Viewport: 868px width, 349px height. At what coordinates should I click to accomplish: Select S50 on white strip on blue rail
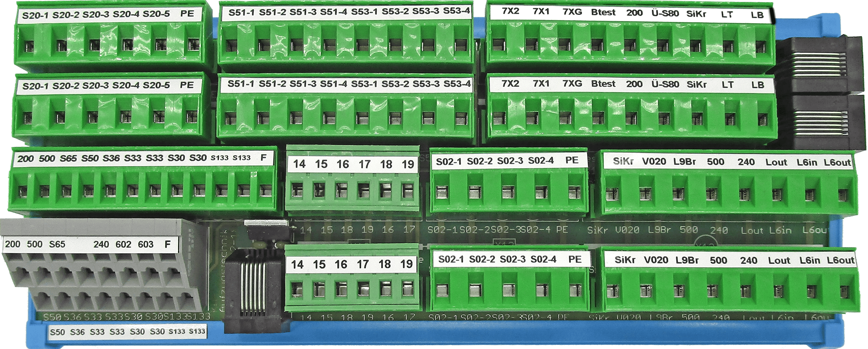(57, 332)
